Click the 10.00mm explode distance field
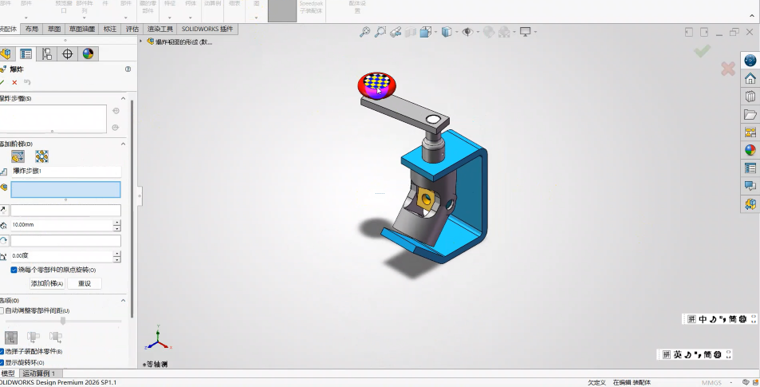 tap(62, 225)
